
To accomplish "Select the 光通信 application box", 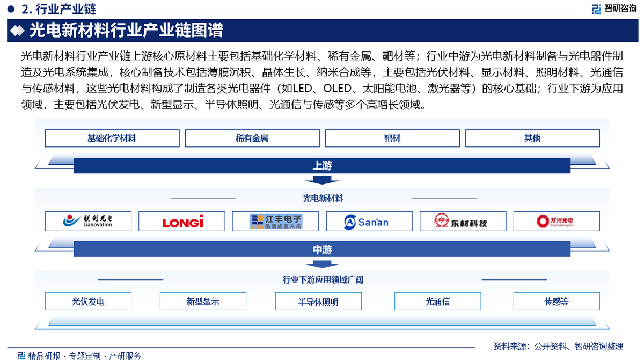I will point(437,301).
